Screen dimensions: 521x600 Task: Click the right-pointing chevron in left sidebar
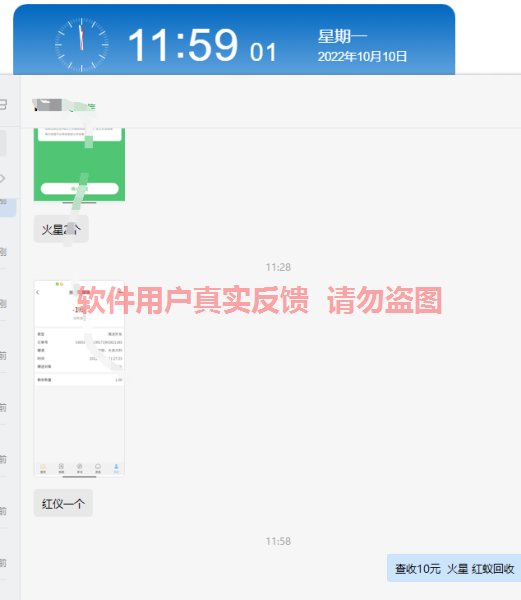tap(3, 178)
